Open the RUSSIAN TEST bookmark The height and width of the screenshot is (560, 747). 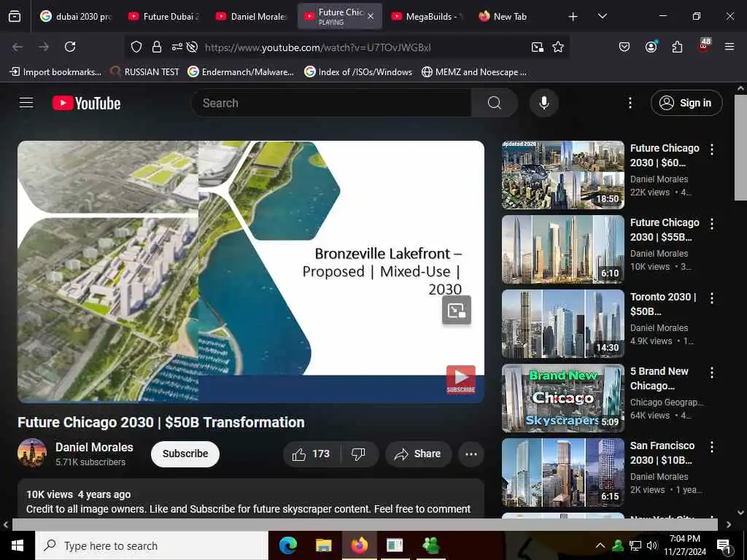(144, 72)
